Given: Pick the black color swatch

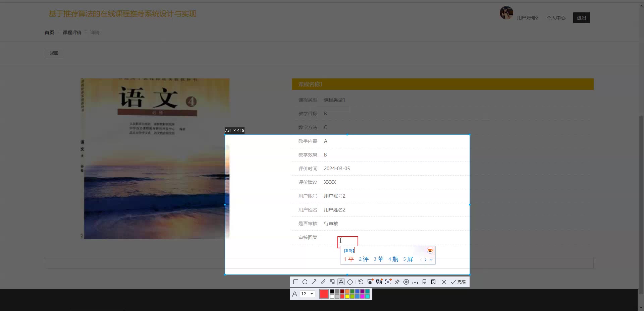Looking at the screenshot, I should tap(332, 292).
